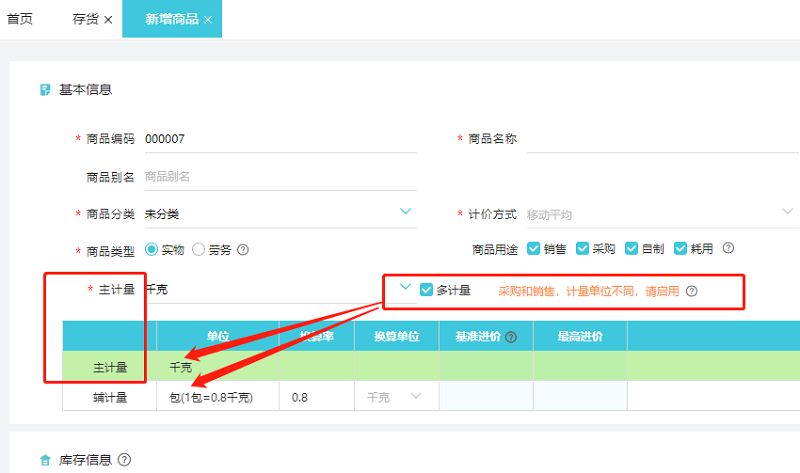
Task: Close the 存货 tab
Action: (108, 20)
